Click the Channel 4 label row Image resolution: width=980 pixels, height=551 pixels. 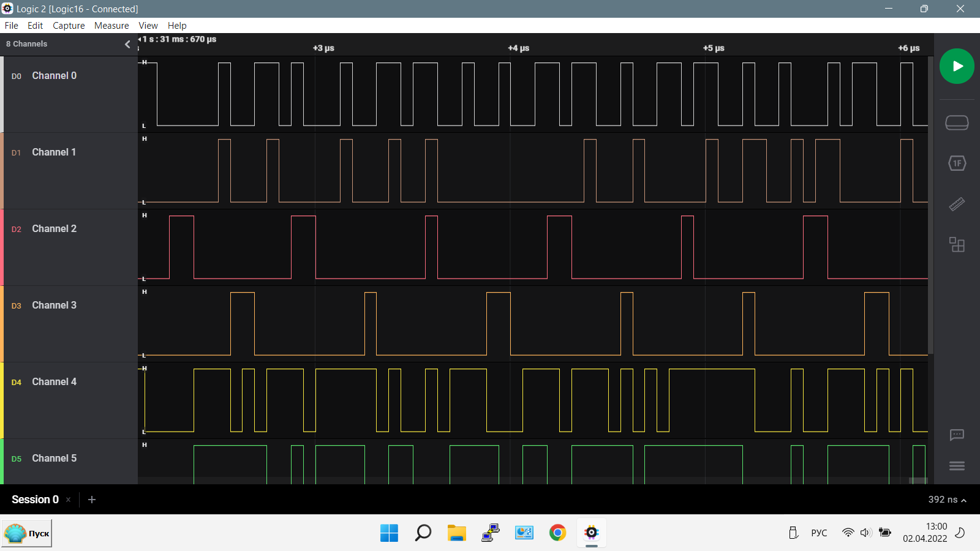tap(54, 382)
